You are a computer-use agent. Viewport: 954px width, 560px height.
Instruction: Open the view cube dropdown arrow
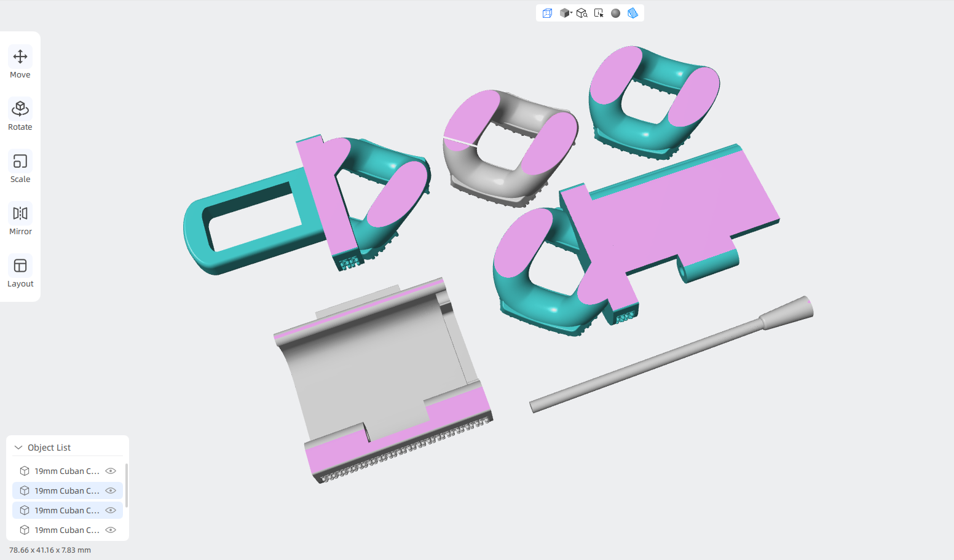571,13
